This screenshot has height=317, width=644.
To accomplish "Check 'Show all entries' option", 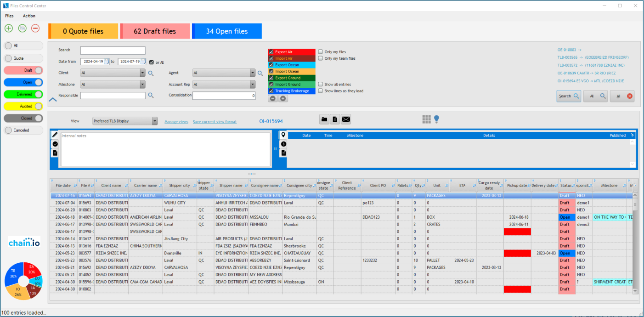I will tap(321, 85).
